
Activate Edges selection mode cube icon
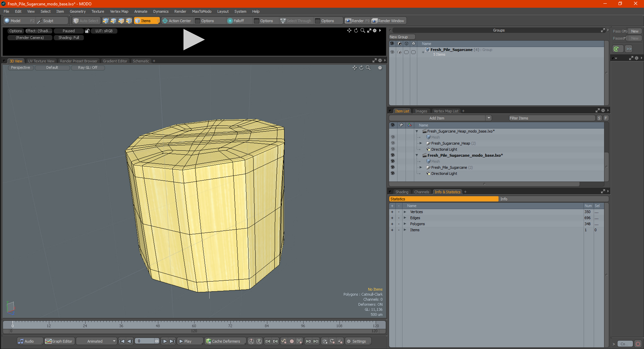pyautogui.click(x=113, y=21)
